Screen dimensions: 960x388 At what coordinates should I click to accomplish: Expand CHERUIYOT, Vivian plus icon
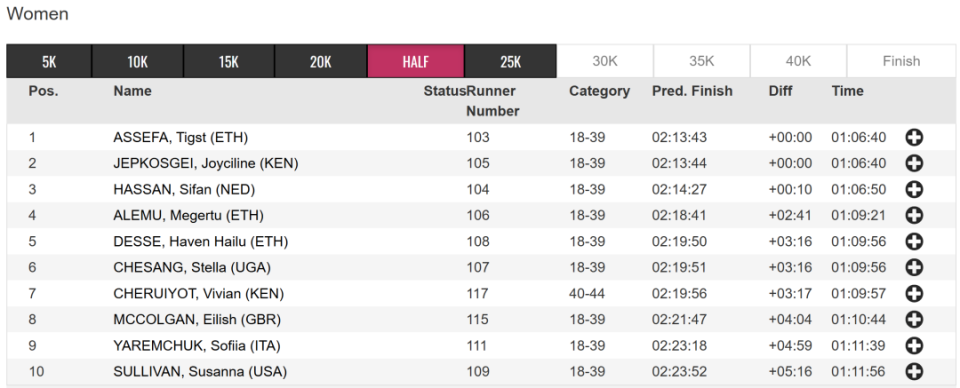click(913, 294)
